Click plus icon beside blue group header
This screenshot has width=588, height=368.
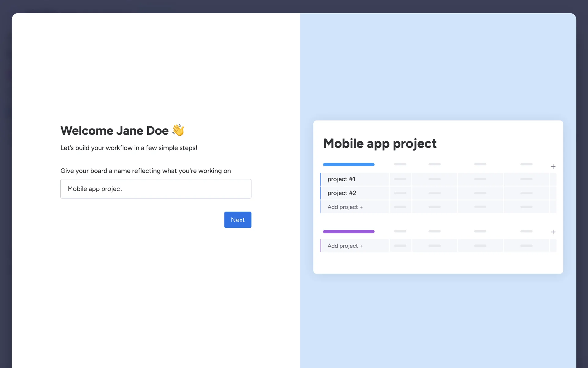[553, 167]
